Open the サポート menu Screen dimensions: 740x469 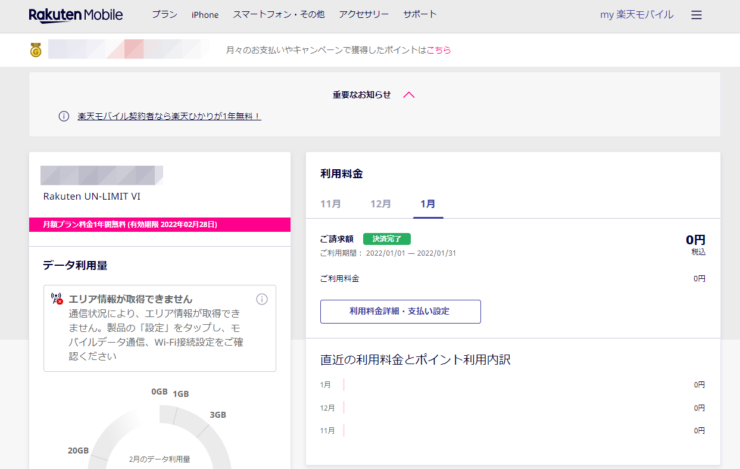pyautogui.click(x=420, y=15)
